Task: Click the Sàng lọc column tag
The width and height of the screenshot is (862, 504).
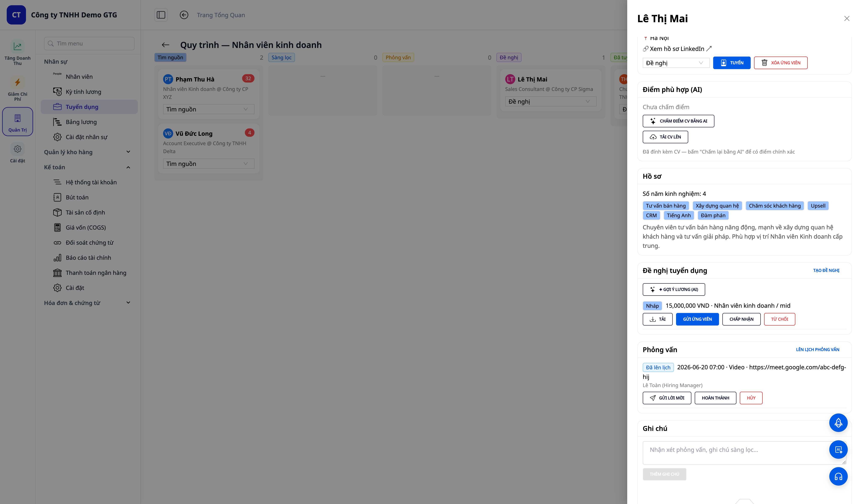Action: point(282,57)
